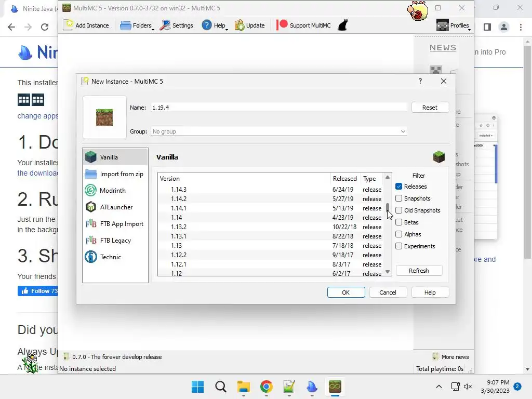Click the instance Name input field
This screenshot has width=532, height=399.
tap(279, 108)
